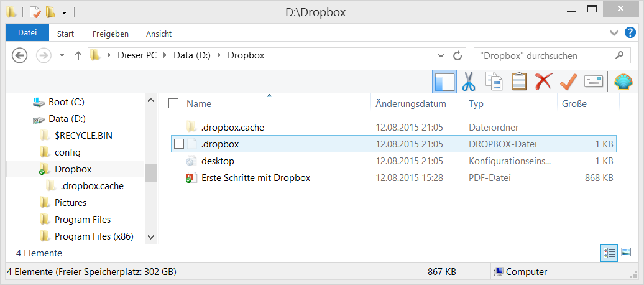Select .dropbox.cache in the navigation tree
The image size is (644, 285).
coord(92,186)
